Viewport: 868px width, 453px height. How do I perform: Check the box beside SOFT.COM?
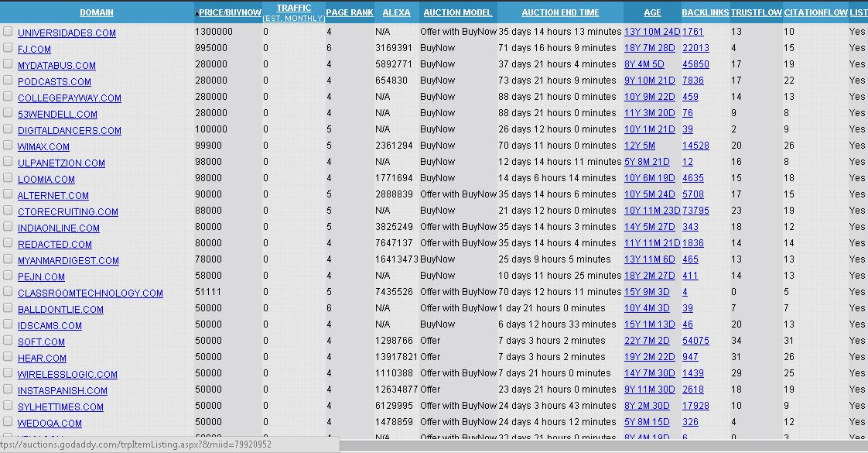tap(8, 341)
